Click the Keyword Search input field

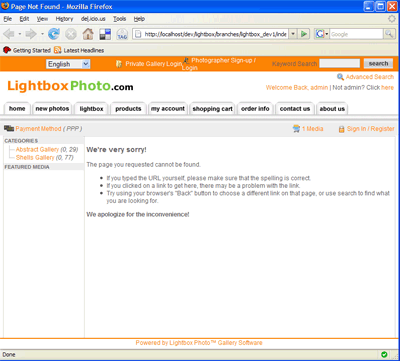(339, 63)
